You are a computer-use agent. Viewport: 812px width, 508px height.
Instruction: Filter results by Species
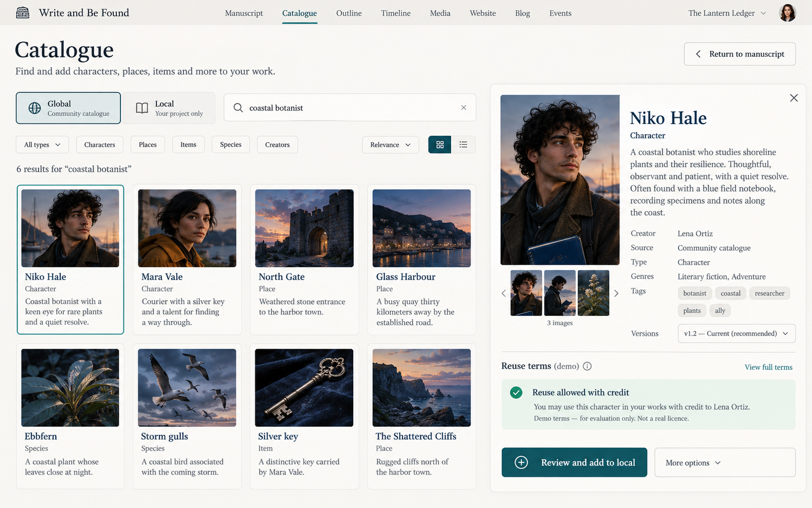tap(231, 145)
